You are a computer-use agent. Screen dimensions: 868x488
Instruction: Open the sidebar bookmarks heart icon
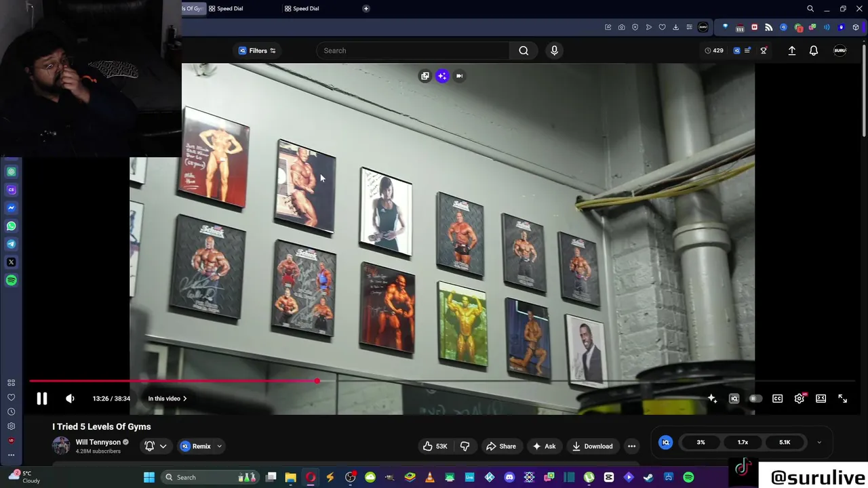11,397
